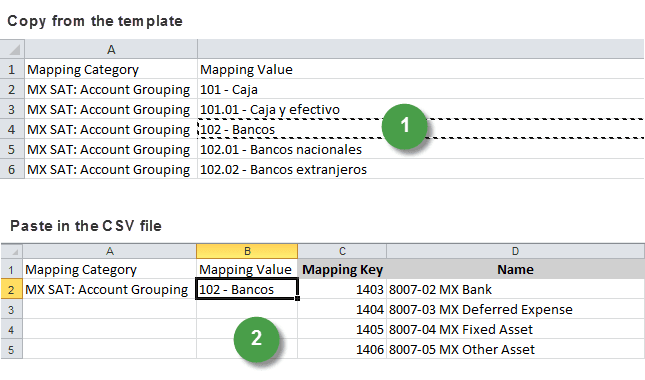Image resolution: width=645 pixels, height=380 pixels.
Task: Click the mapping key cell '1405'
Action: coord(342,329)
